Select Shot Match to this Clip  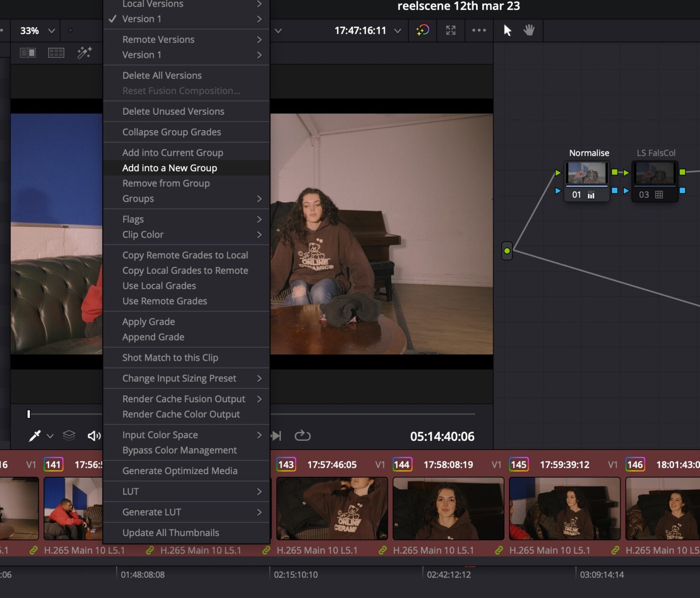click(x=170, y=358)
